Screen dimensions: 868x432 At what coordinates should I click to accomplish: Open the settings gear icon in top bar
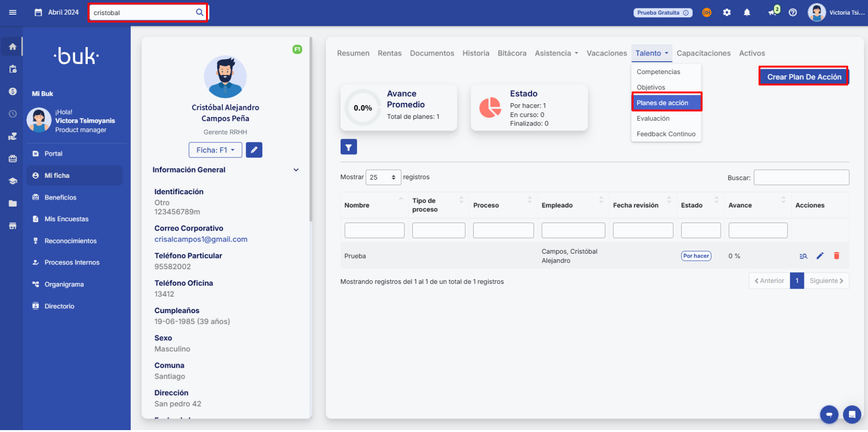tap(727, 13)
